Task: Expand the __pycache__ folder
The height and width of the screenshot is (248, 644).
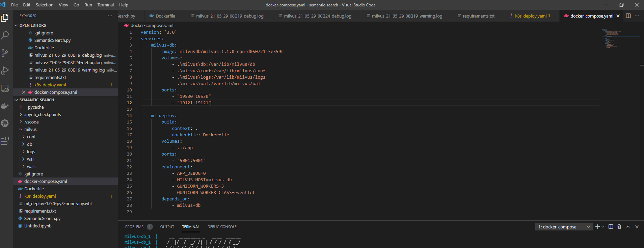Action: (x=21, y=107)
